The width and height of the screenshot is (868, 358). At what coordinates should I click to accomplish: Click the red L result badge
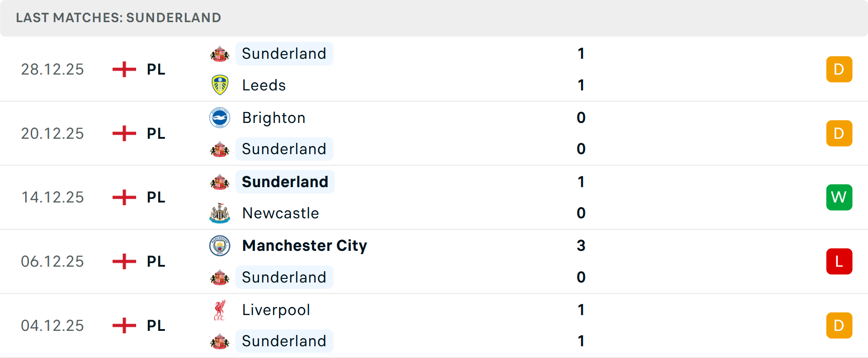[839, 261]
